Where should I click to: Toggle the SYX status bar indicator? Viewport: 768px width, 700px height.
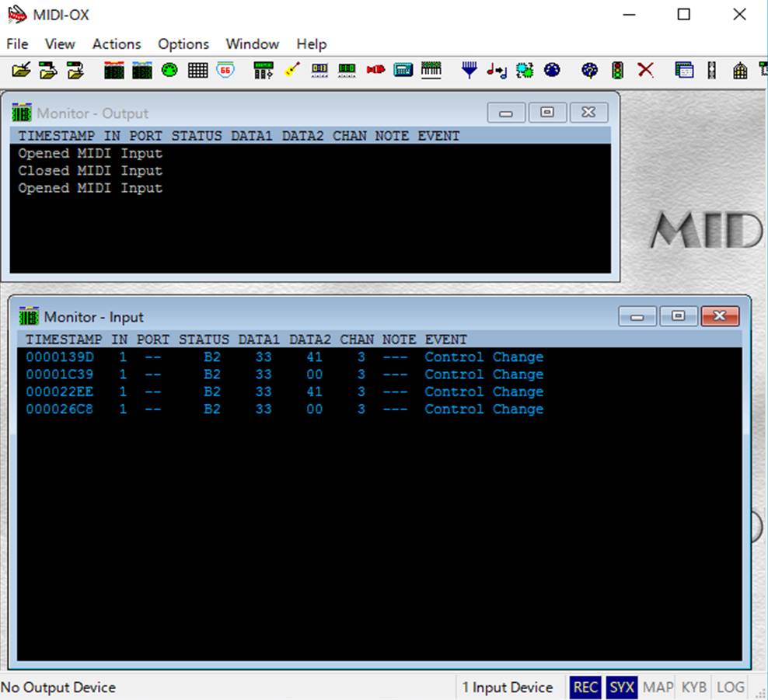[x=622, y=688]
